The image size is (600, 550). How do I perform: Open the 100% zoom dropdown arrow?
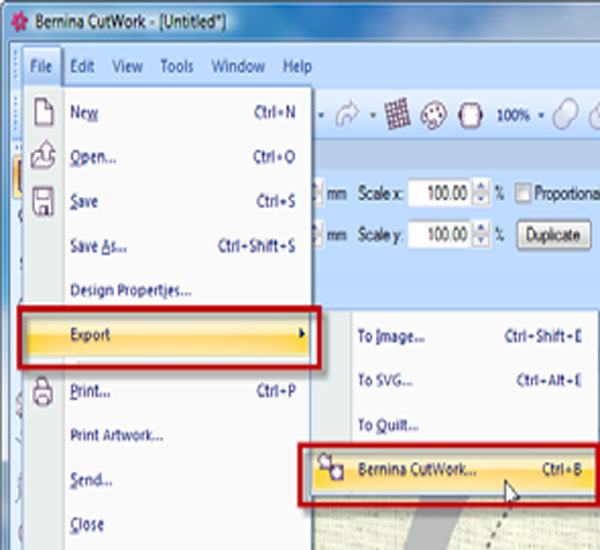(x=541, y=115)
